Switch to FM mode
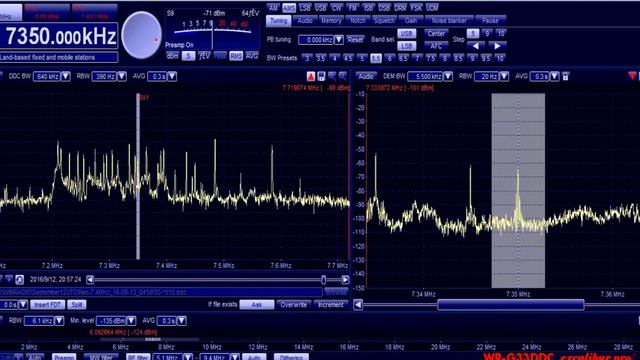640x360 pixels. pyautogui.click(x=352, y=8)
